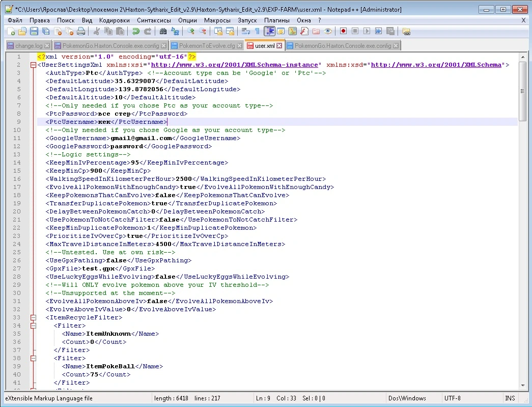Close the change.log tab
Image resolution: width=532 pixels, height=407 pixels.
click(47, 45)
